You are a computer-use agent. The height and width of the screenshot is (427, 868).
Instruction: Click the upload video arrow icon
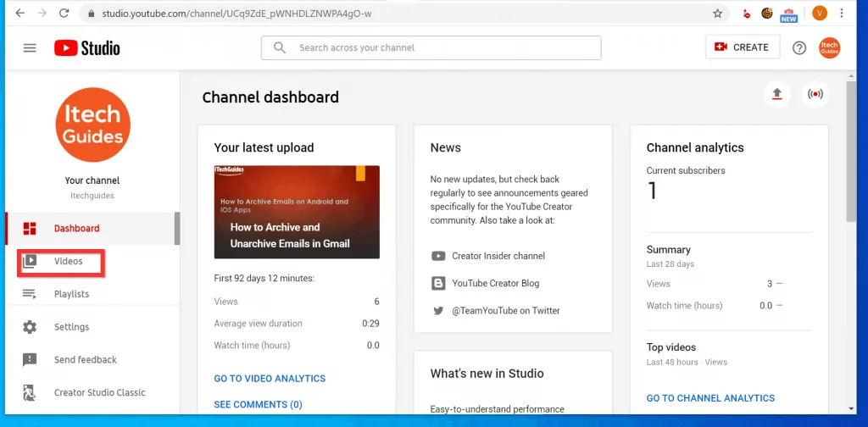point(776,94)
